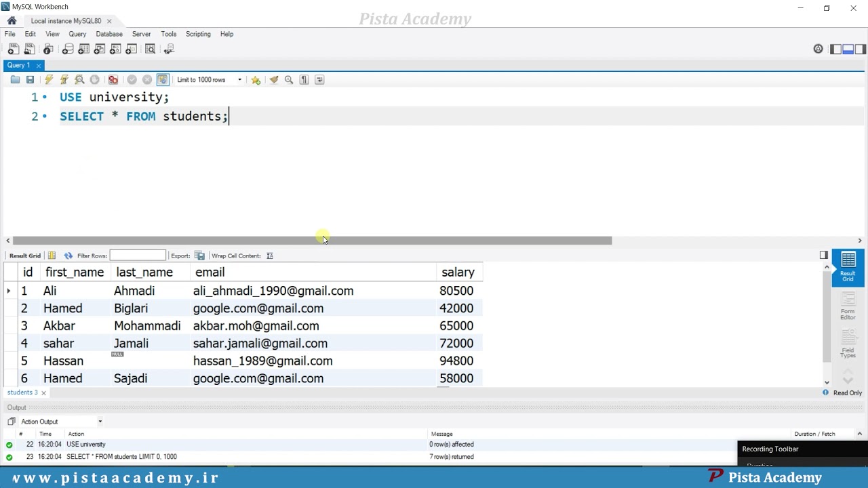Select Local instance MySQL80 connection tab

[x=66, y=21]
